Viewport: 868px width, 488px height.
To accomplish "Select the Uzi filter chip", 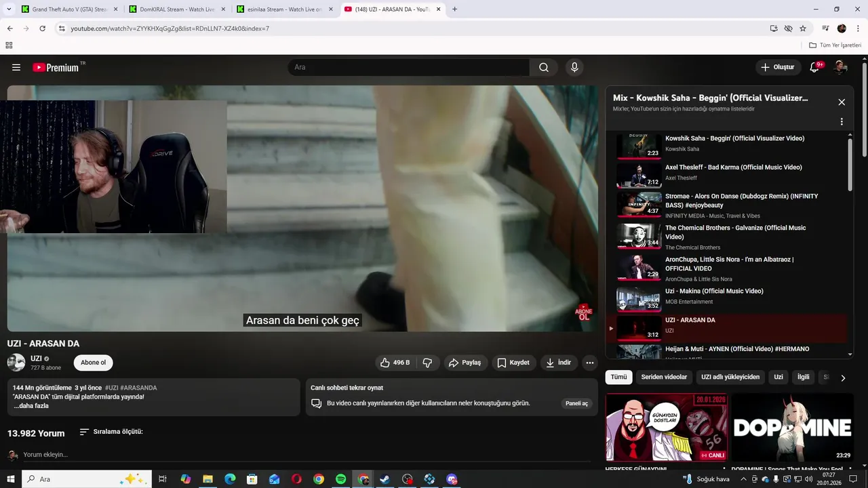I will click(778, 378).
